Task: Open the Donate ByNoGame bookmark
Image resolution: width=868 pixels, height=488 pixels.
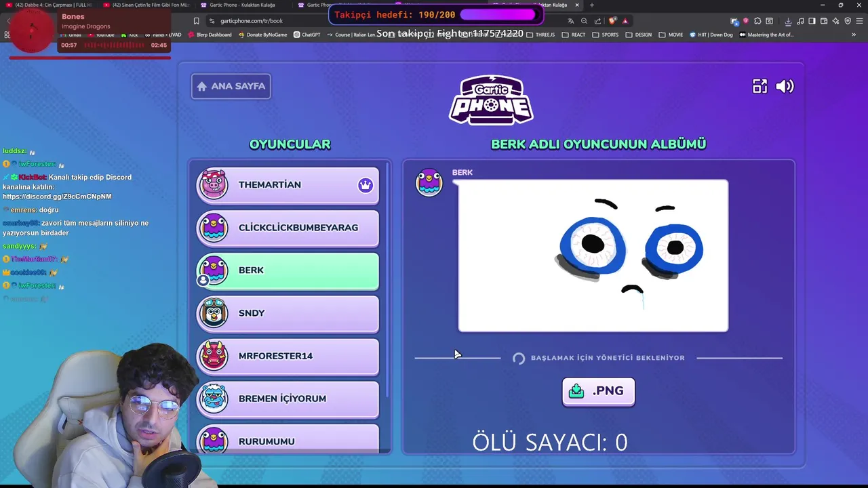Action: pos(264,35)
